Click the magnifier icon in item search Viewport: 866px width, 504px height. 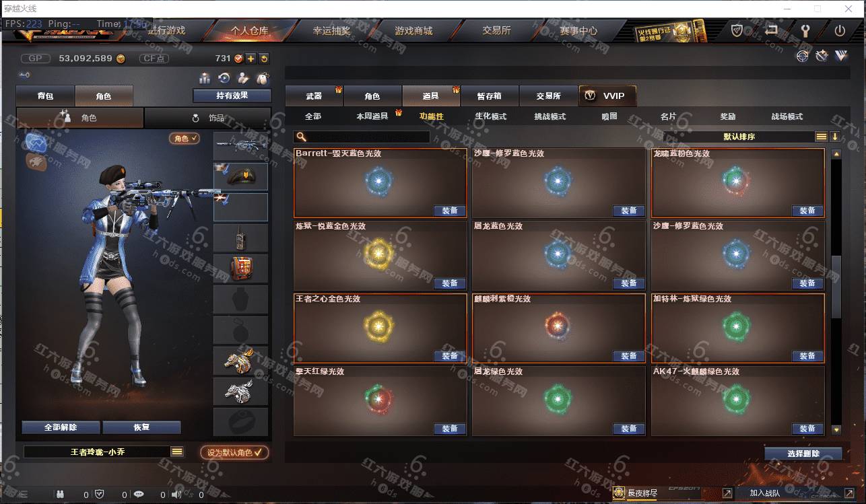302,137
